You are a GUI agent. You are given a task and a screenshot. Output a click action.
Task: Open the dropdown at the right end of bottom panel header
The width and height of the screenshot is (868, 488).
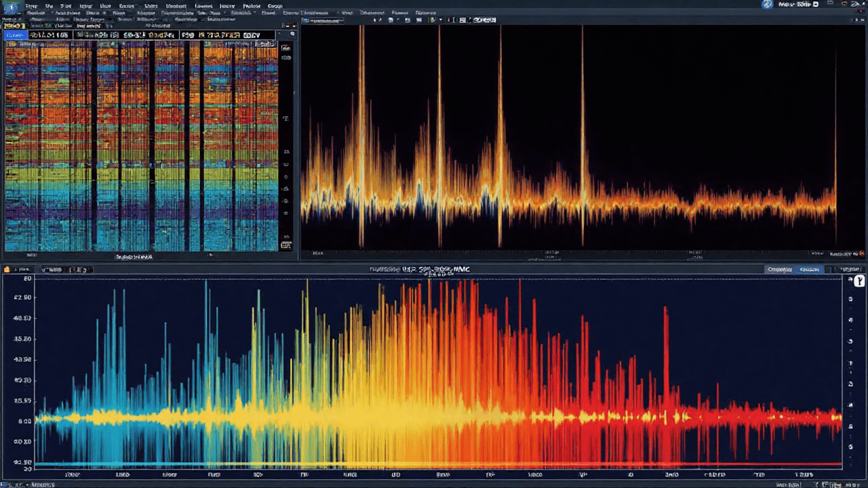850,269
